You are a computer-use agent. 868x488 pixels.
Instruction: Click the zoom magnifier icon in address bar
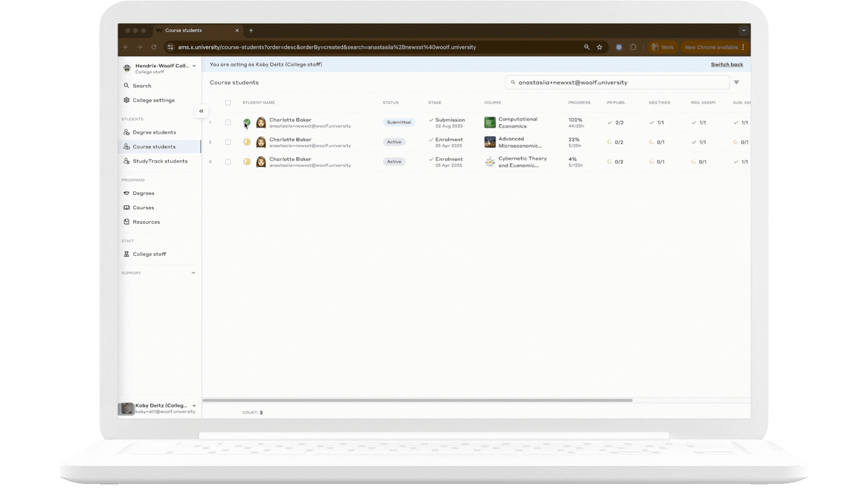coord(587,47)
